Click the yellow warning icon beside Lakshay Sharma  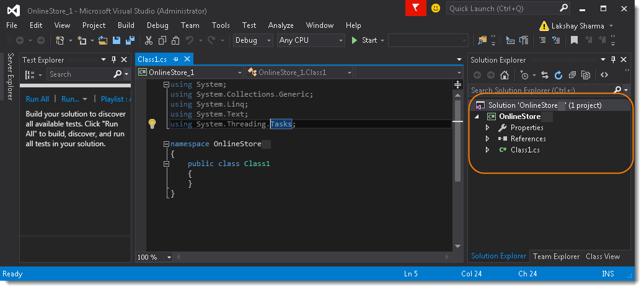pos(544,26)
